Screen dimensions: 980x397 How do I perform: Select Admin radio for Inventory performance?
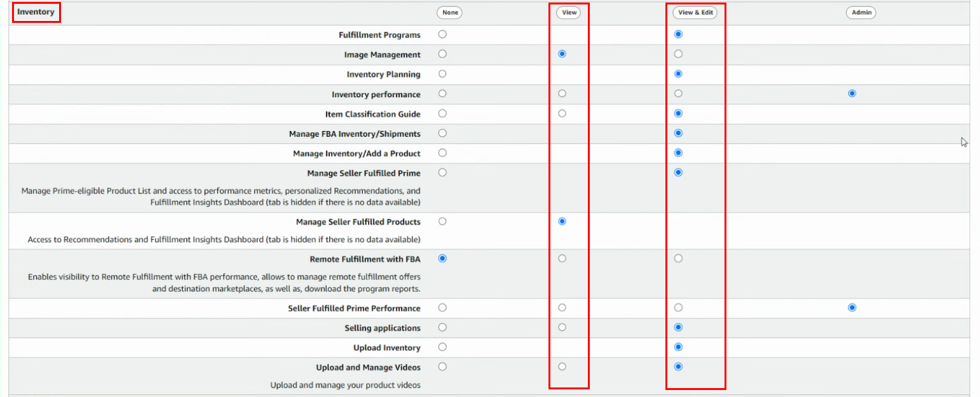852,94
